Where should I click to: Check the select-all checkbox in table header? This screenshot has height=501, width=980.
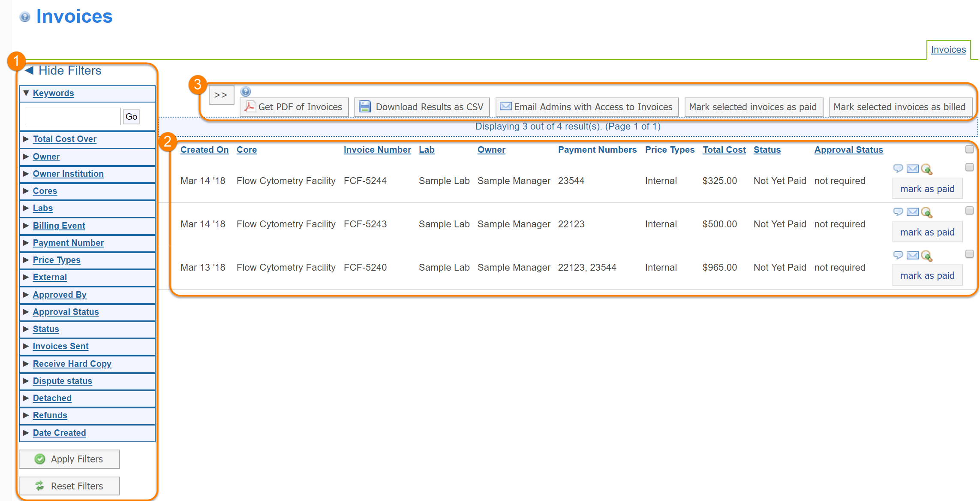pyautogui.click(x=969, y=149)
